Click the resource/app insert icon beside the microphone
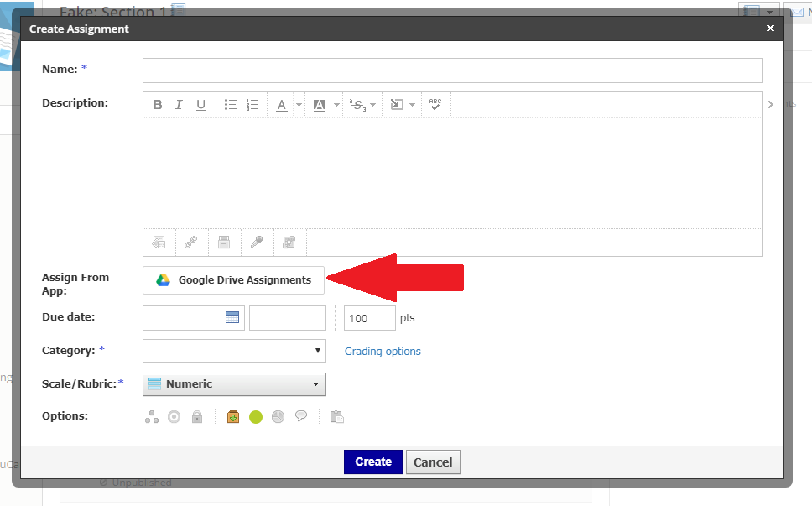Viewport: 812px width, 506px height. [289, 242]
